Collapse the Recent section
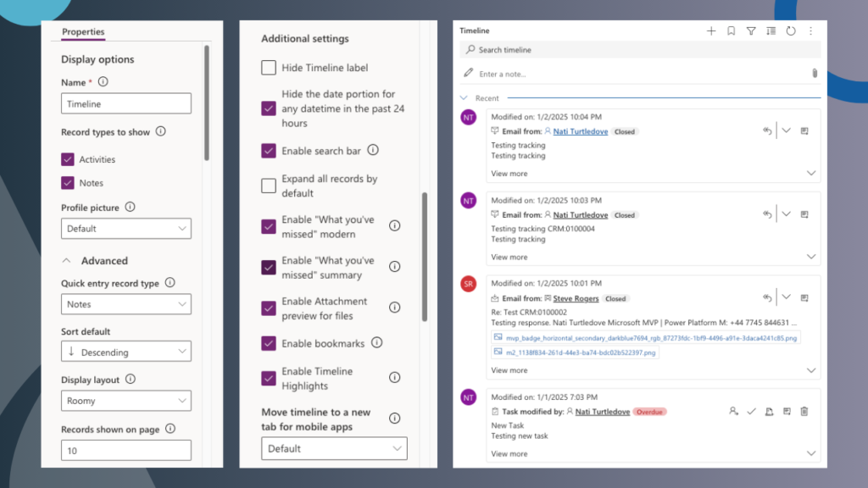Image resolution: width=868 pixels, height=488 pixels. (x=463, y=97)
